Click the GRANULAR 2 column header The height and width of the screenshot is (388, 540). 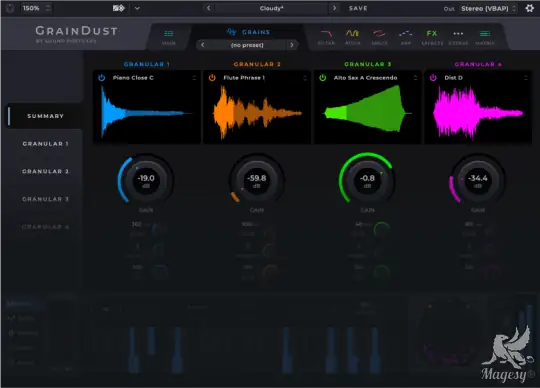257,64
